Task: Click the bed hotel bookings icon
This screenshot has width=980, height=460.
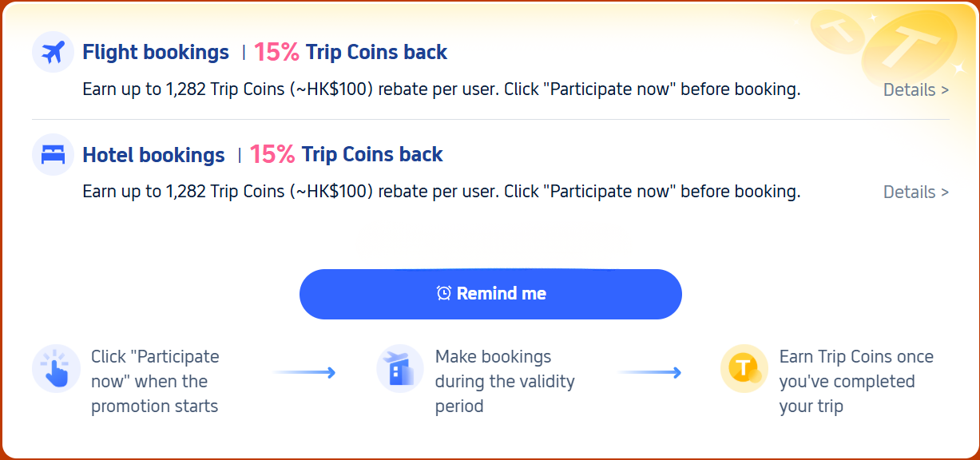Action: (x=53, y=155)
